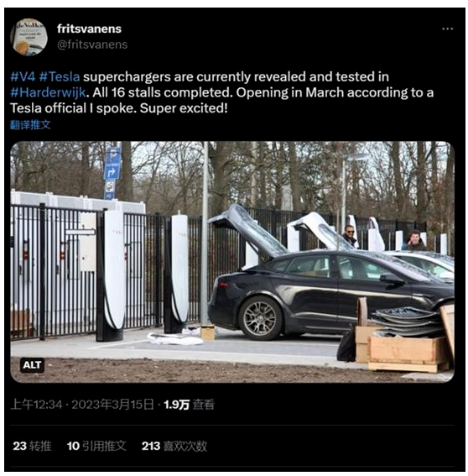468x476 pixels.
Task: View the 1.9万 查看 view count
Action: pos(189,405)
